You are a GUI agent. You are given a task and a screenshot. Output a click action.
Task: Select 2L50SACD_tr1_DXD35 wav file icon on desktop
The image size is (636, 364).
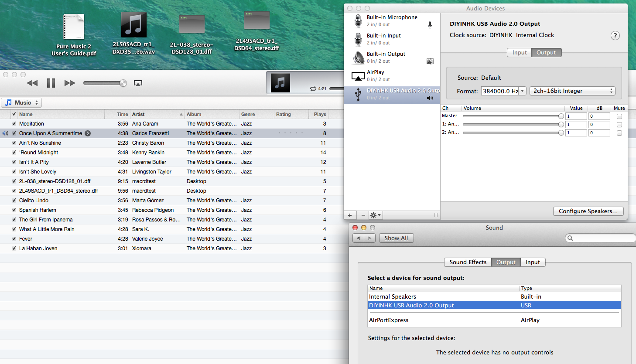[x=133, y=24]
